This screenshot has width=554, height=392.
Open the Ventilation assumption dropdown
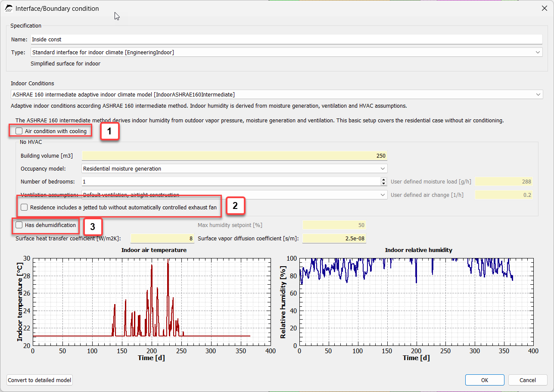tap(234, 195)
